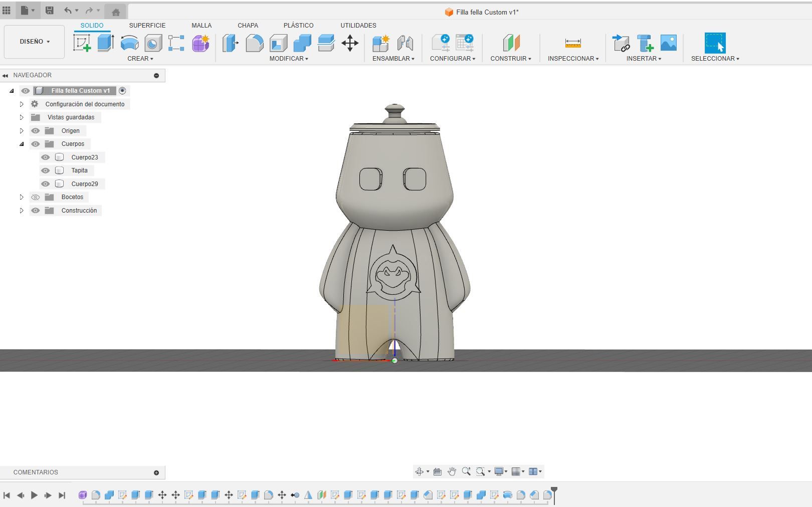This screenshot has width=812, height=507.
Task: Toggle the active component radio button
Action: [x=122, y=91]
